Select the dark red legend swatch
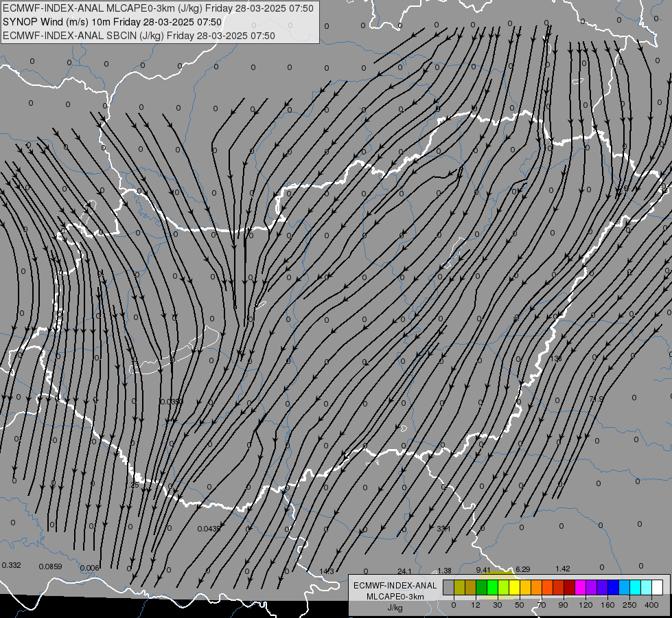 (570, 587)
